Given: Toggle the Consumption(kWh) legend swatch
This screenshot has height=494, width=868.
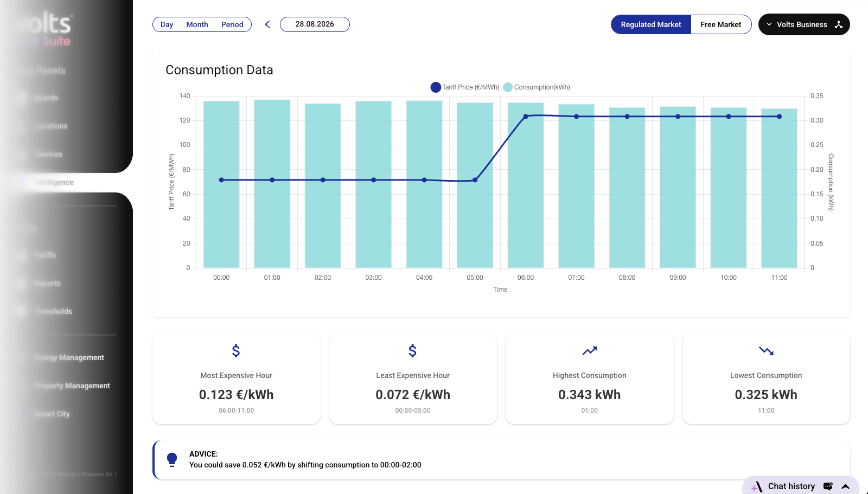Looking at the screenshot, I should coord(508,87).
